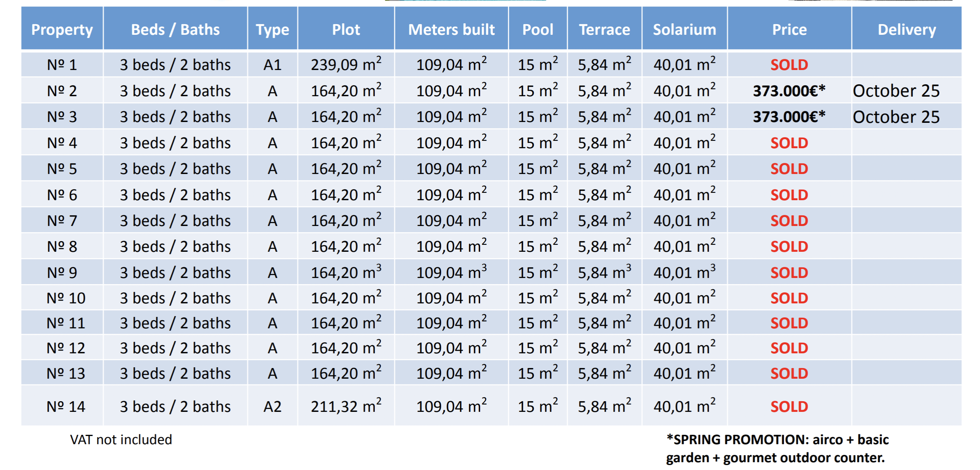
Task: Click the Meters built column header
Action: point(451,29)
